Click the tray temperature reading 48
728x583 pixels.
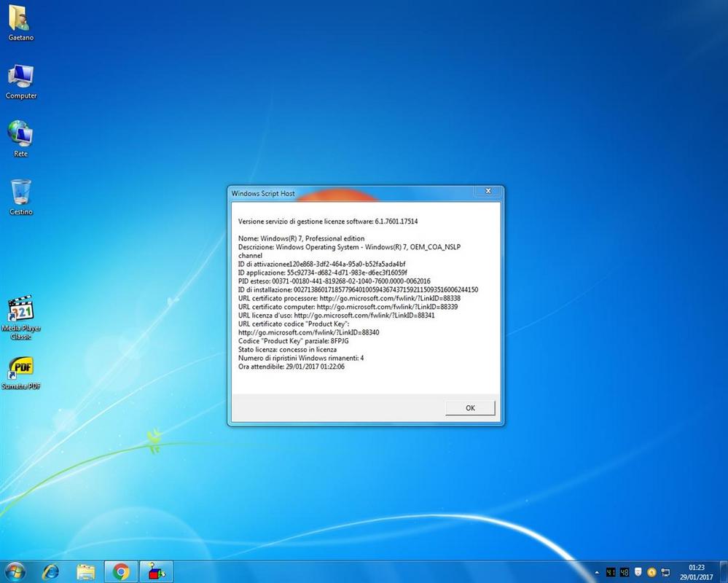(x=625, y=572)
